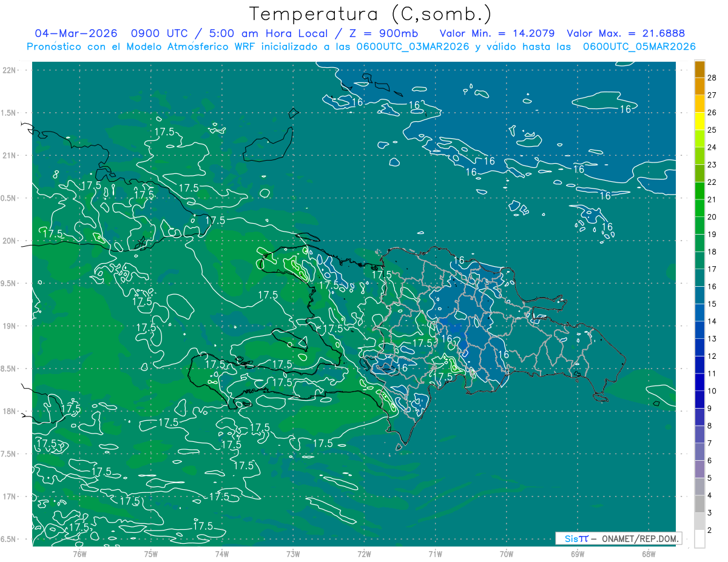This screenshot has width=728, height=562.
Task: Click the legend scale number 17
Action: (712, 269)
